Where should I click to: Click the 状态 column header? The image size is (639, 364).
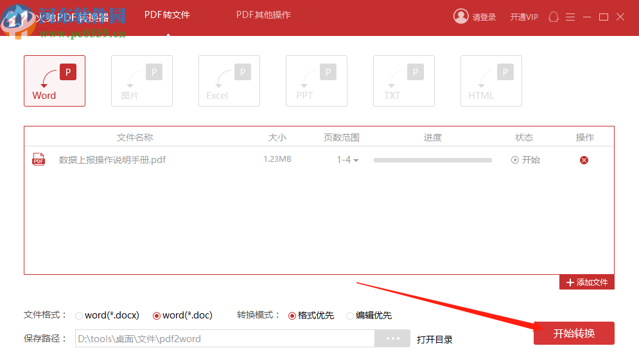pos(524,137)
